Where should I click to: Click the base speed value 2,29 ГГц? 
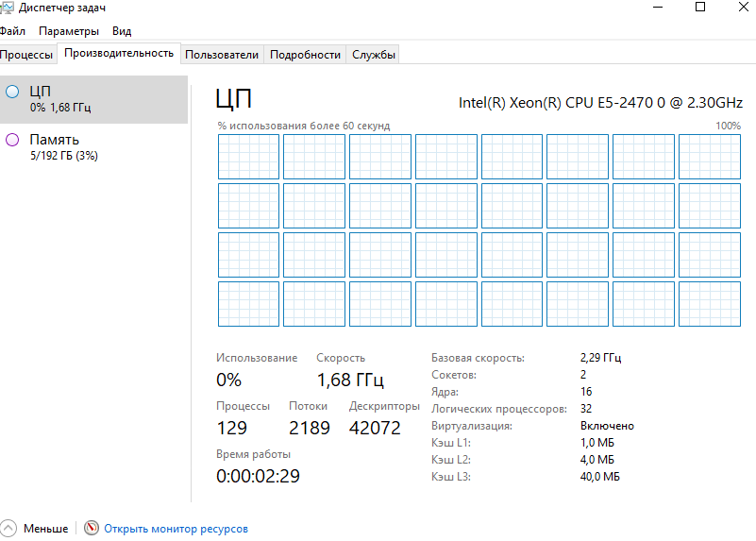[601, 358]
